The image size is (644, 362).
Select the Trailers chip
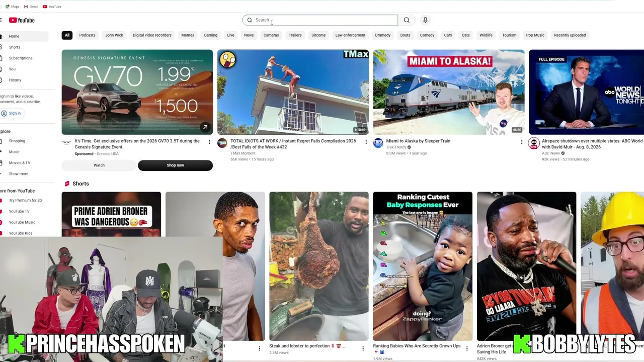pyautogui.click(x=295, y=35)
